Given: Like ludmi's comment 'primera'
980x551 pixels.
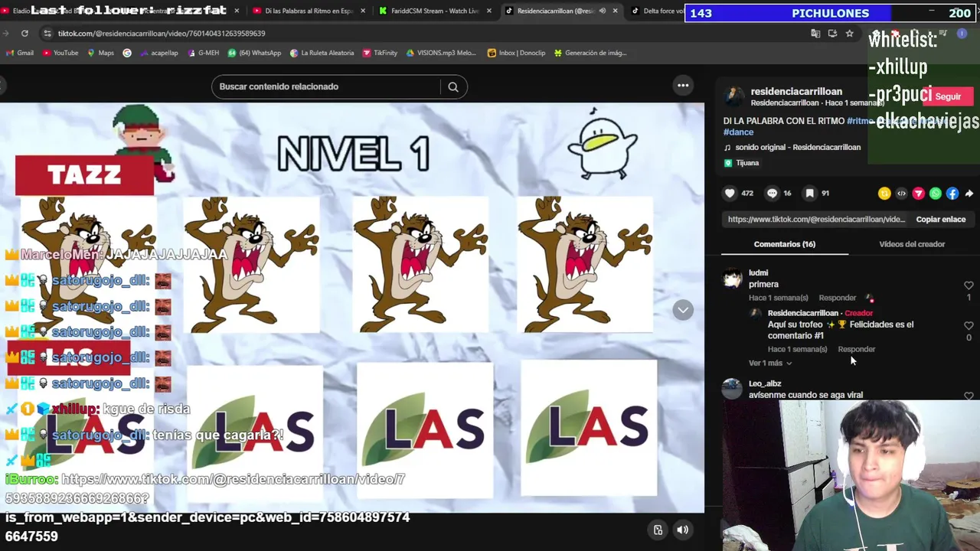Looking at the screenshot, I should tap(969, 285).
